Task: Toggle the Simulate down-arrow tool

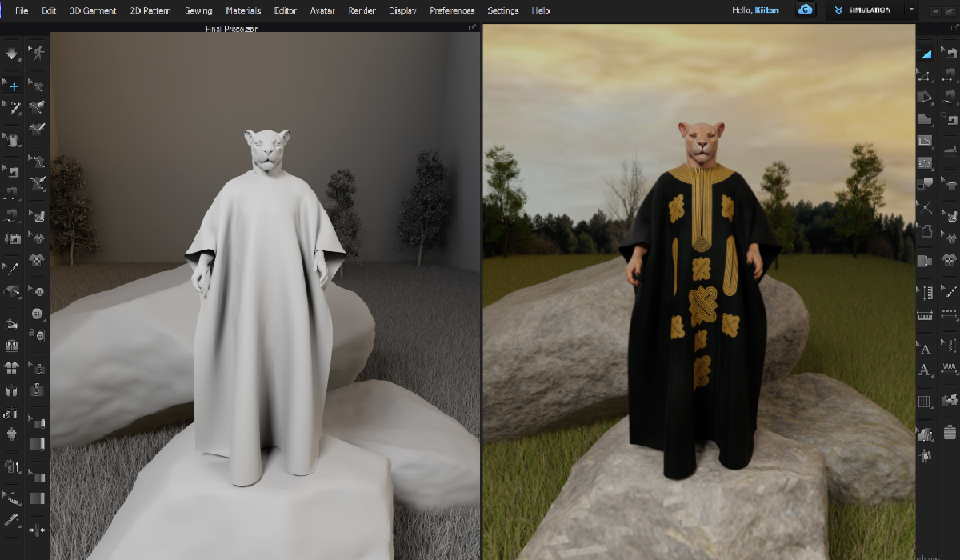Action: tap(12, 54)
